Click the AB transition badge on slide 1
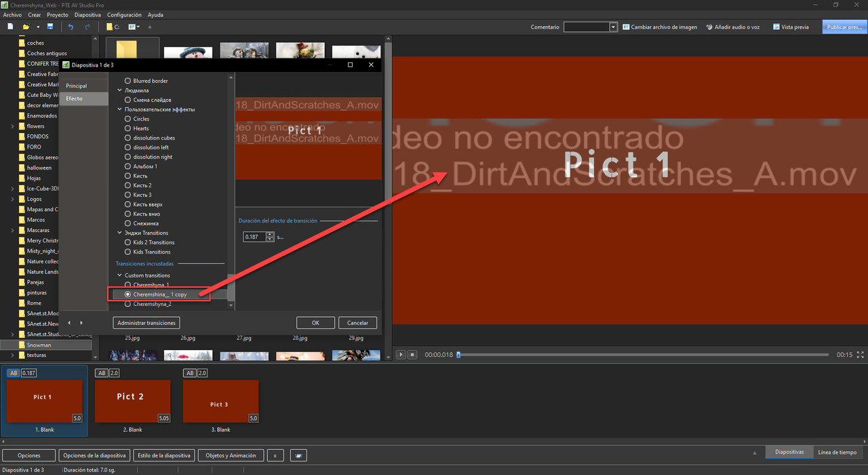Screen dimensions: 868x475 point(13,373)
